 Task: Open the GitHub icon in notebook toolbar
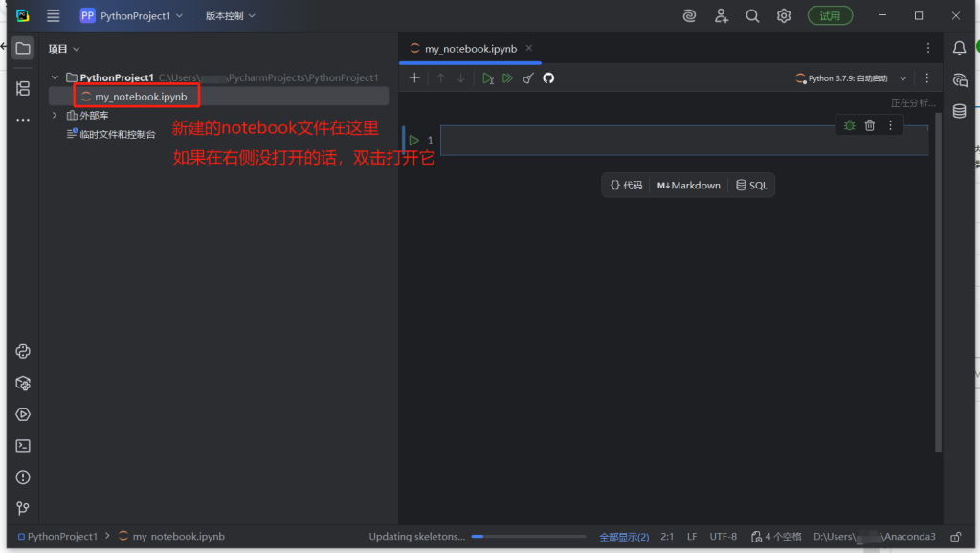[548, 78]
